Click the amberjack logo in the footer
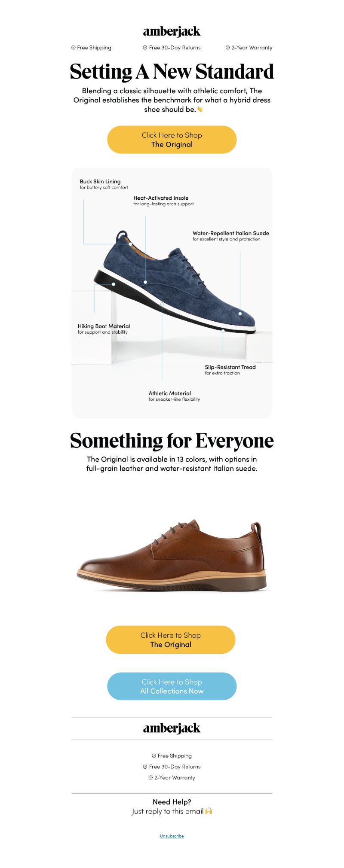The width and height of the screenshot is (344, 868). pos(172,728)
